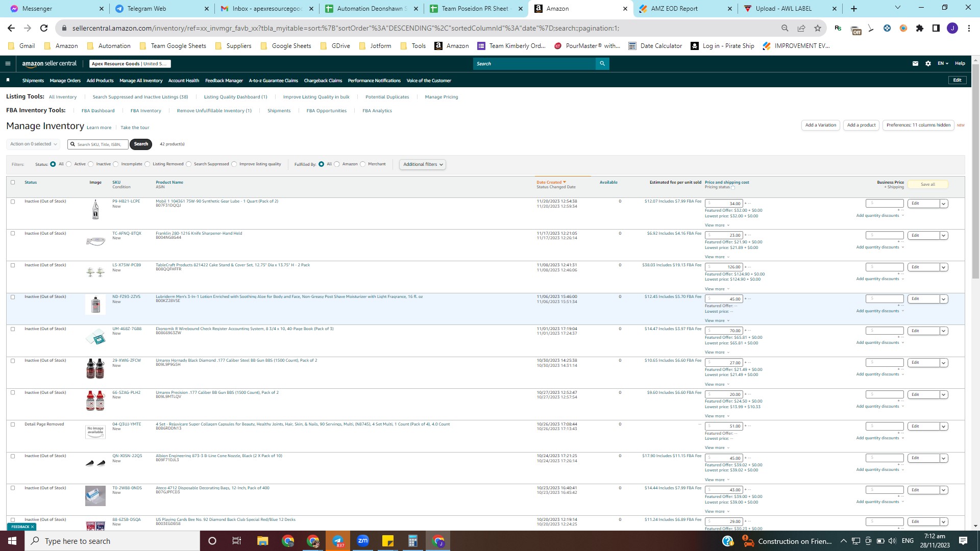Select the Incomplete status radio button
The width and height of the screenshot is (980, 551).
(116, 164)
